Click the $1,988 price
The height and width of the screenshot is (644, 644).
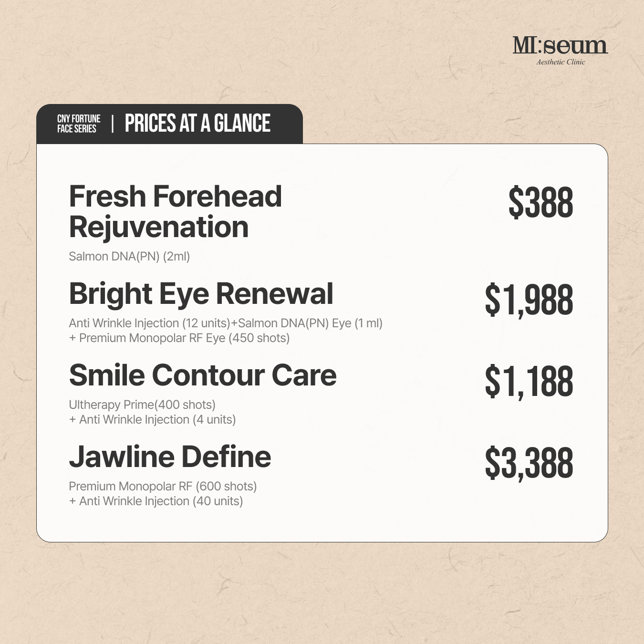point(529,300)
